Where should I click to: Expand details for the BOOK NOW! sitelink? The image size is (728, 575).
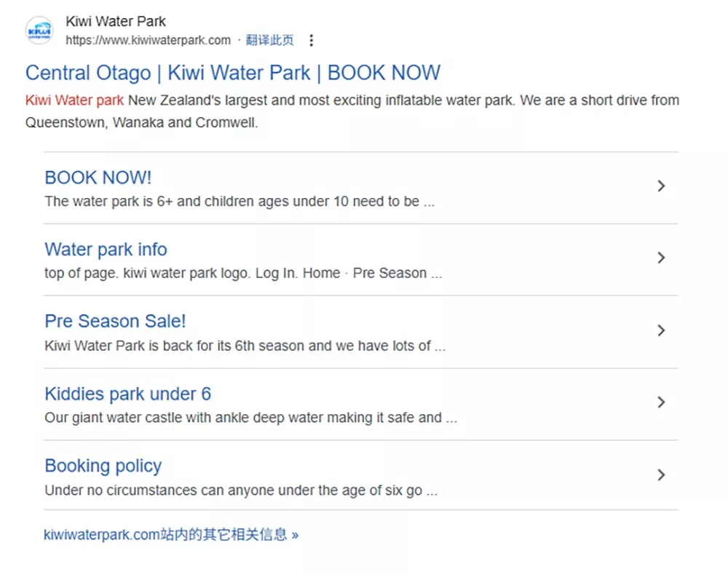(x=662, y=186)
